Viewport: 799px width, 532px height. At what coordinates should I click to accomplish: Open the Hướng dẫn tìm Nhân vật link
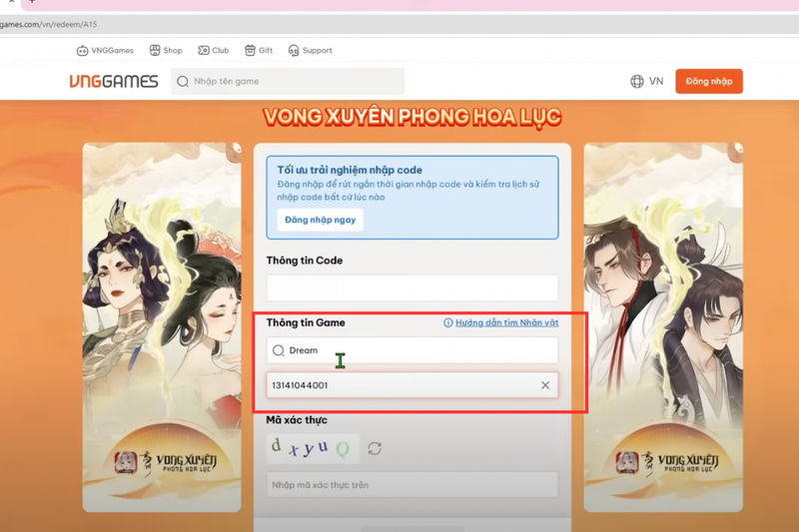506,322
